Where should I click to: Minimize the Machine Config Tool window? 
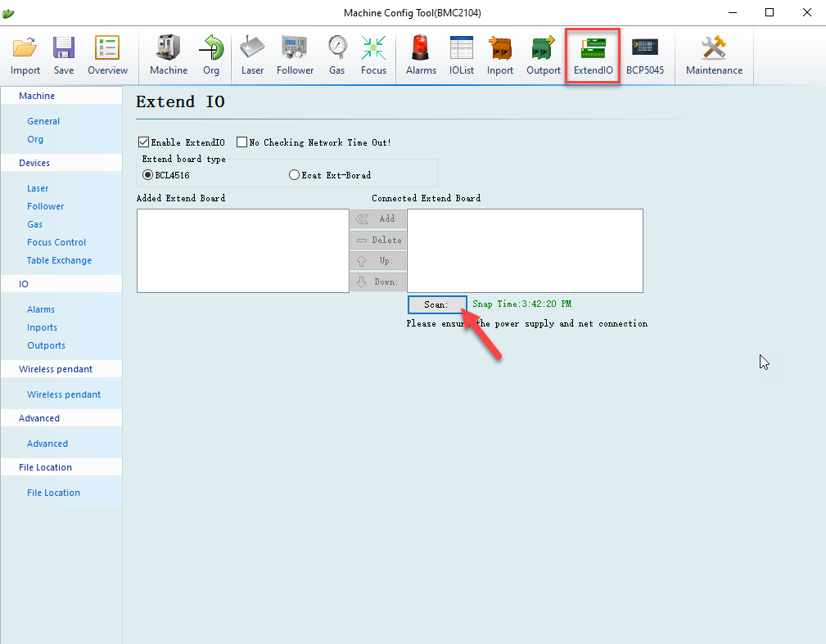[x=733, y=12]
